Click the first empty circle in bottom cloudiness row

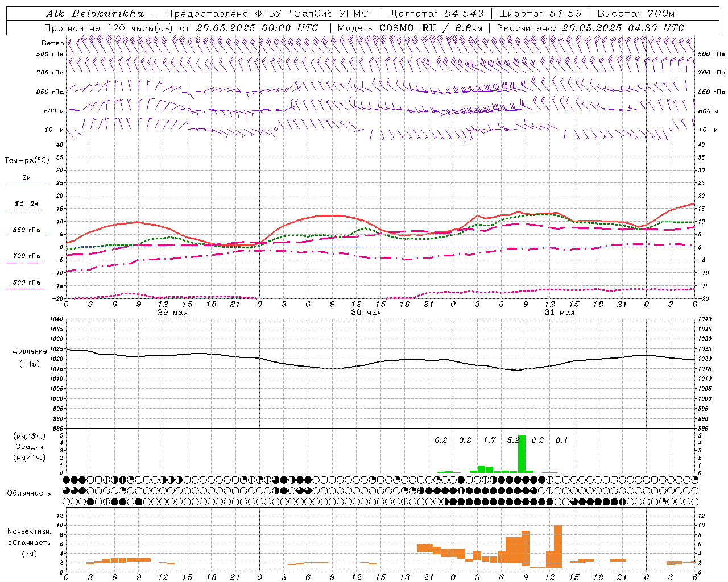click(67, 501)
